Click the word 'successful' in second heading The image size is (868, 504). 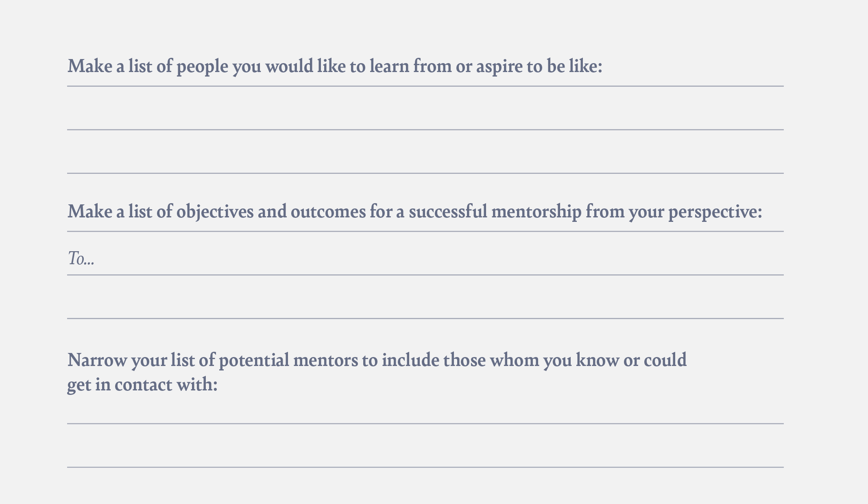pyautogui.click(x=448, y=212)
